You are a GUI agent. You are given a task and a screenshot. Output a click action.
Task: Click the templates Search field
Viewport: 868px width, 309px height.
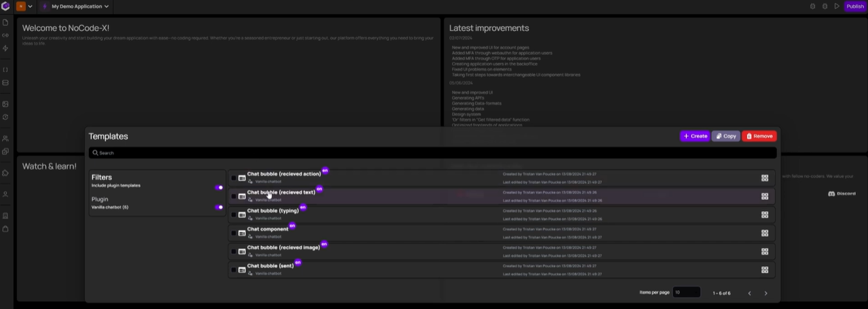point(432,152)
